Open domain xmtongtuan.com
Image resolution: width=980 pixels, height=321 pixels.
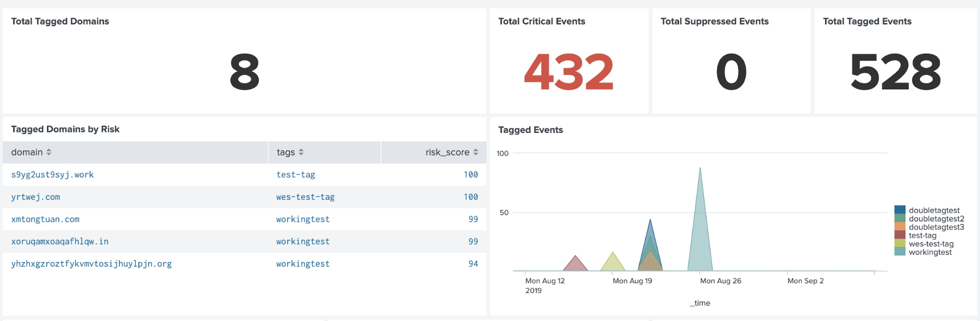click(x=45, y=219)
